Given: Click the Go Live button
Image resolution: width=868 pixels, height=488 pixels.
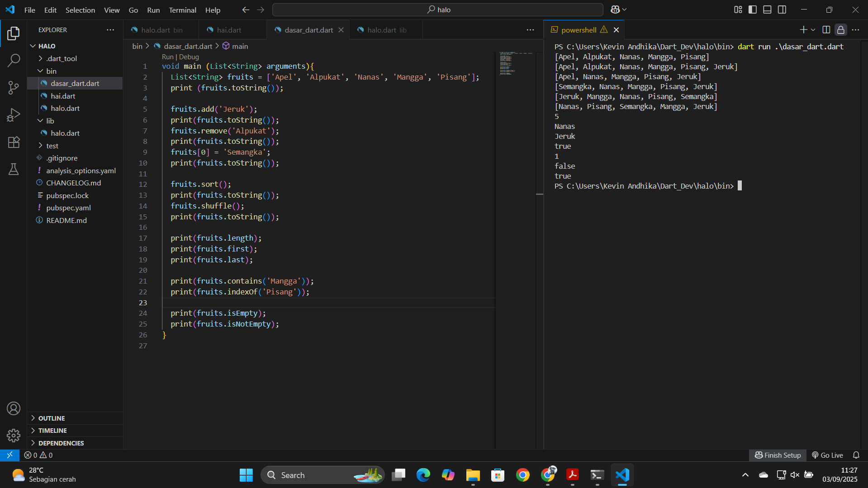Looking at the screenshot, I should 827,455.
